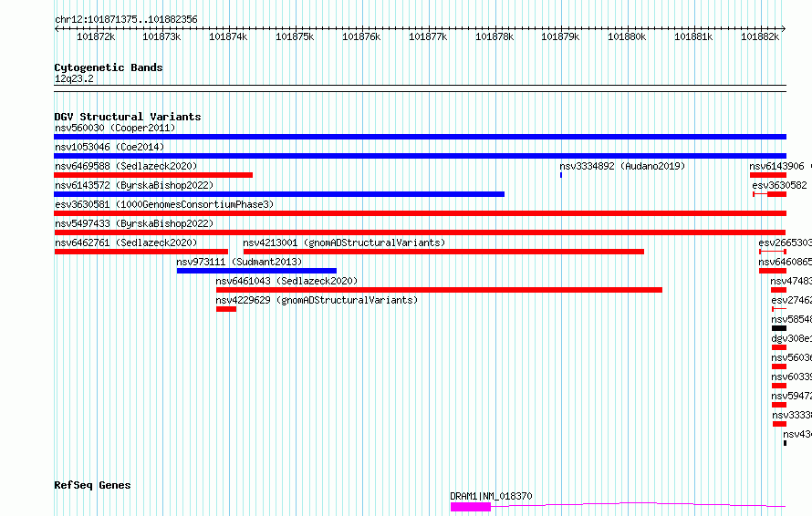The width and height of the screenshot is (812, 516).
Task: Open esv3630581 (1000GenomesConsortiumPhase3) label
Action: 164,204
